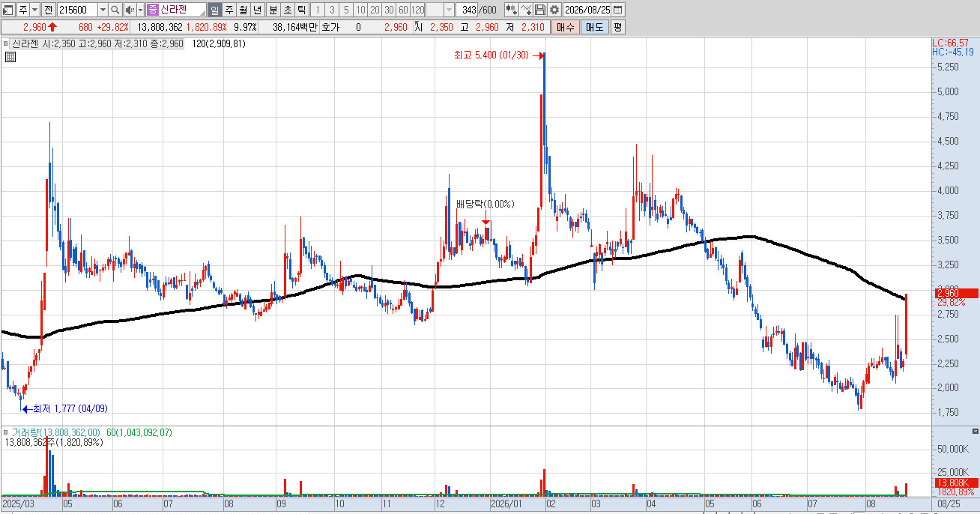Viewport: 980px width, 514px height.
Task: Select the 분 minute chart period
Action: click(273, 10)
